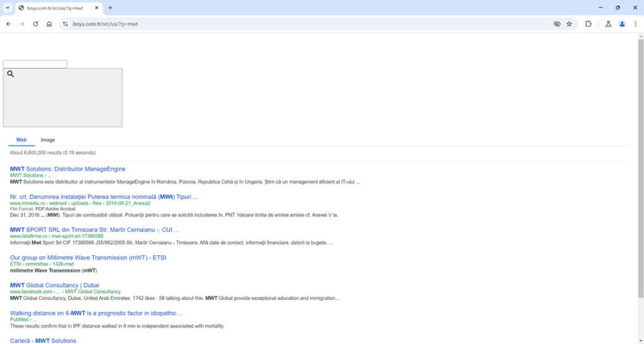Select the boyu.com.tr/src/us/?q=mwt tab
The width and height of the screenshot is (644, 344).
click(x=58, y=8)
